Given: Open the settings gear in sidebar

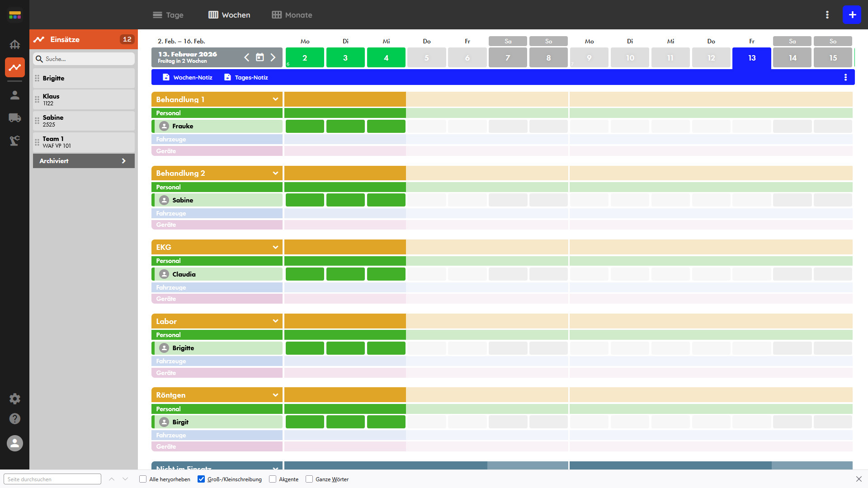Looking at the screenshot, I should (x=14, y=399).
